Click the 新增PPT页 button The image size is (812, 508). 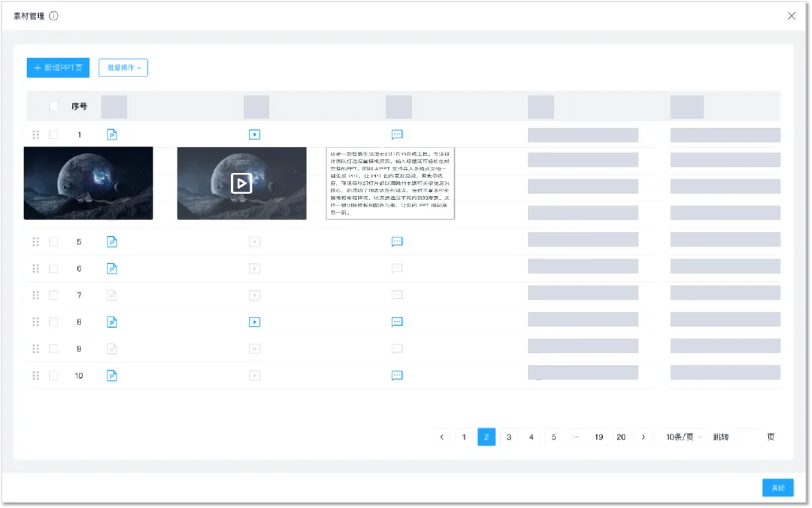pos(58,68)
